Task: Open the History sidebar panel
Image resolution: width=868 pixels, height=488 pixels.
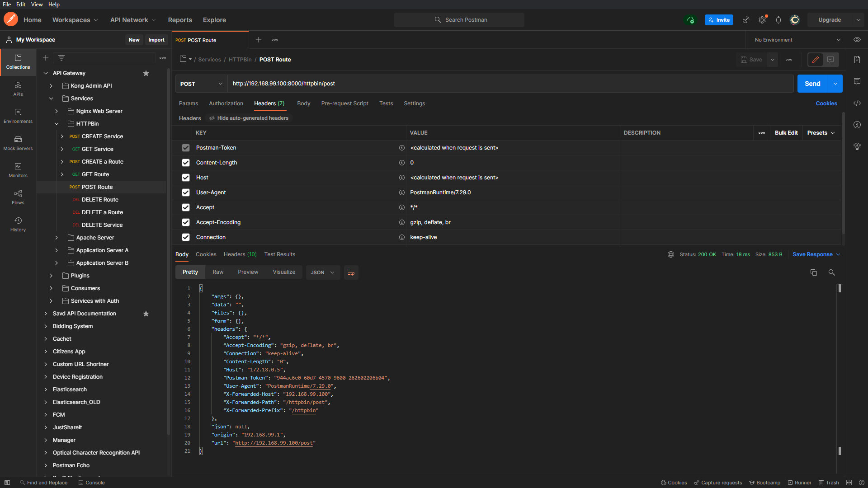Action: click(18, 224)
